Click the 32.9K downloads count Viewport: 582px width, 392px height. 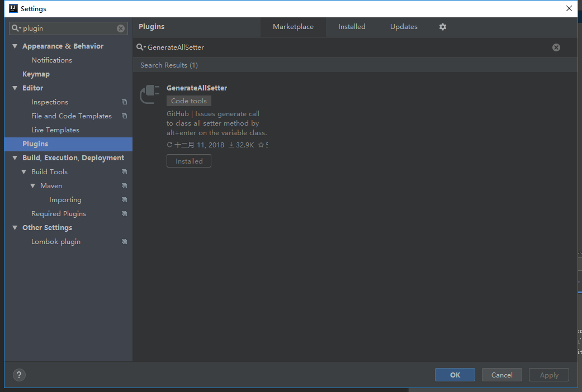pos(242,145)
